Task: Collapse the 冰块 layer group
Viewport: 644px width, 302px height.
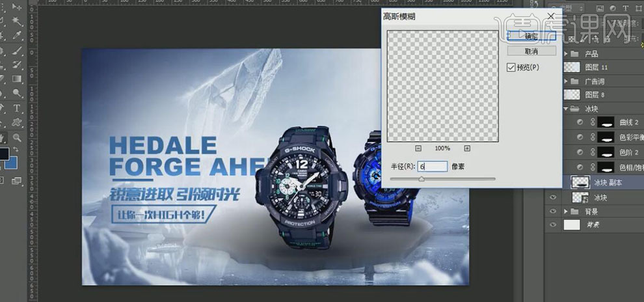Action: point(565,109)
